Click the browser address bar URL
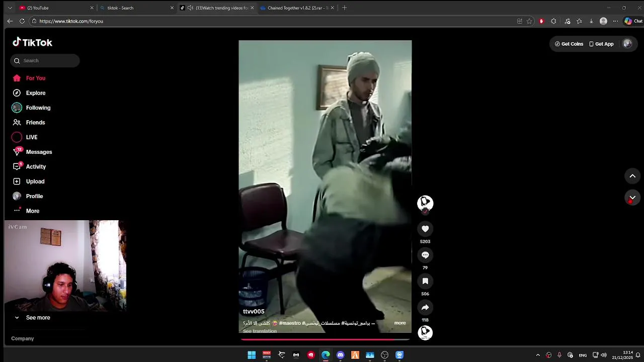Image resolution: width=644 pixels, height=362 pixels. [71, 21]
